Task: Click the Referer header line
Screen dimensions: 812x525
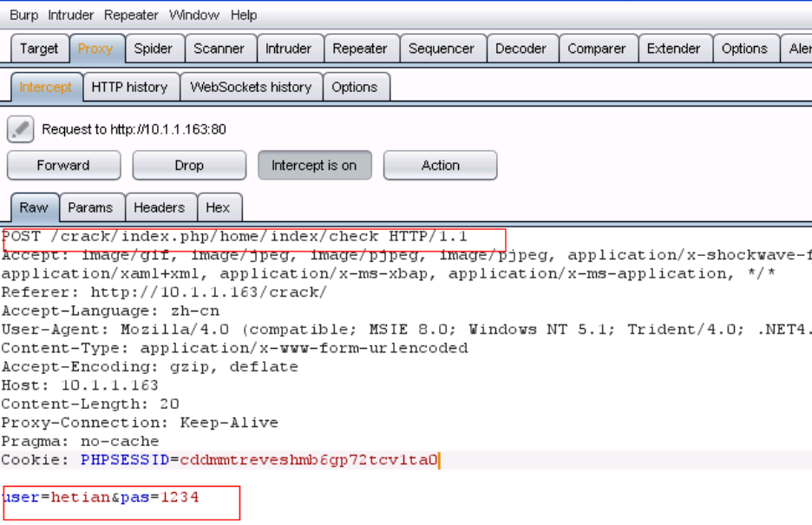Action: tap(164, 292)
